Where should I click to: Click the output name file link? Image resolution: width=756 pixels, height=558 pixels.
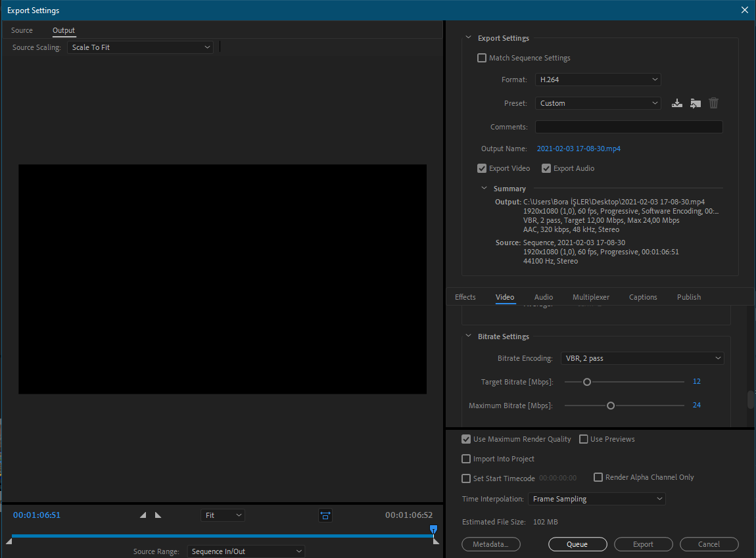tap(579, 149)
